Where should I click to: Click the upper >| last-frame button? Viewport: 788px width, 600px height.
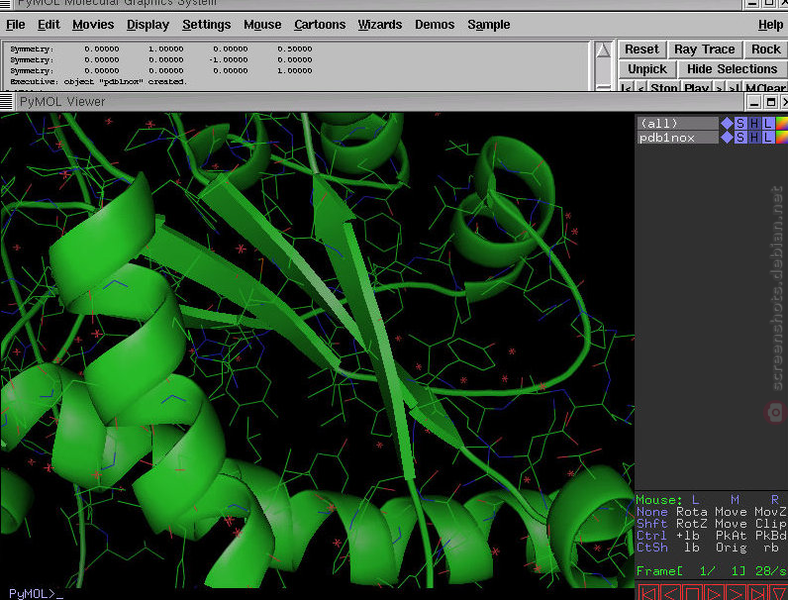pos(734,86)
